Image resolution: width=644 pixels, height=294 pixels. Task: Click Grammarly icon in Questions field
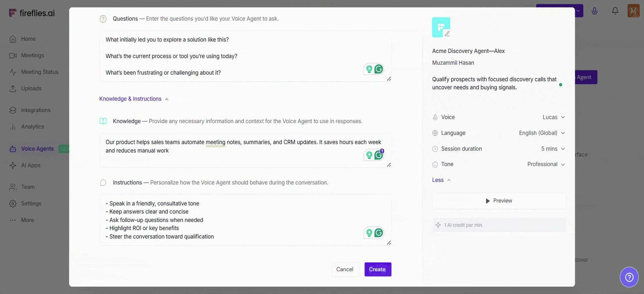point(379,69)
